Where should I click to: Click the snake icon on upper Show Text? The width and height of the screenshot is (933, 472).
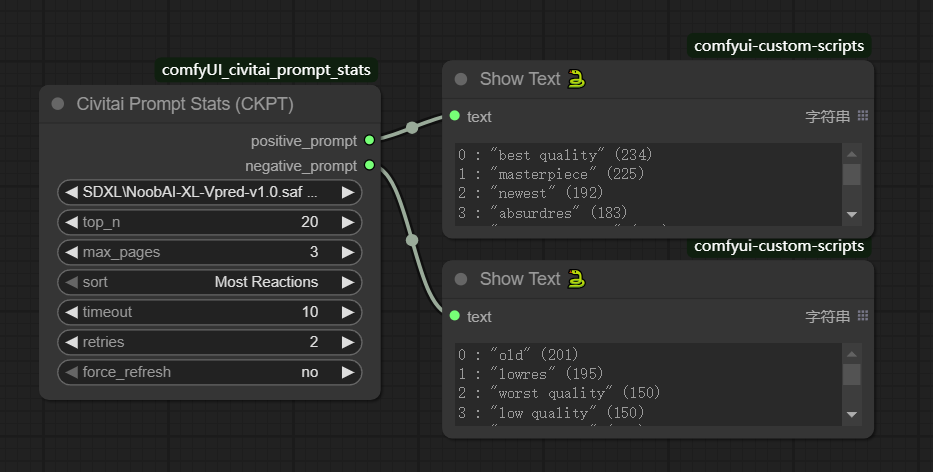576,79
